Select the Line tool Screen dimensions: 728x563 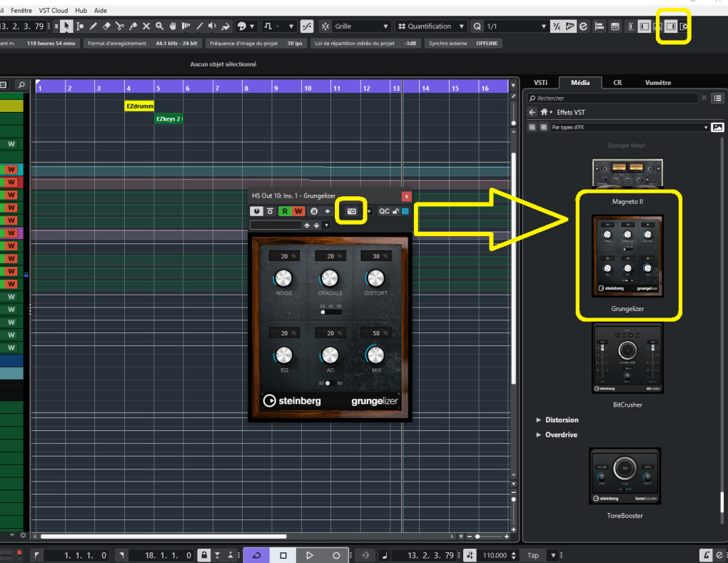click(200, 26)
